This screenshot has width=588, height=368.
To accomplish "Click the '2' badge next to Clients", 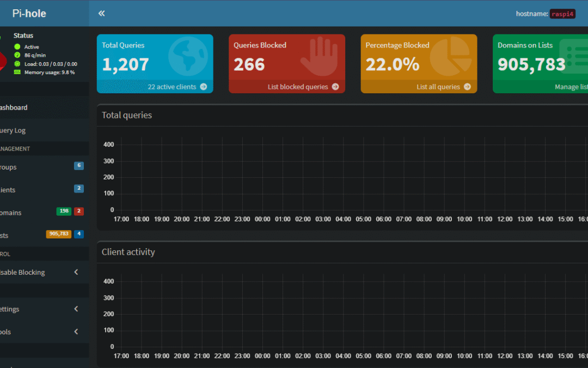I will click(x=79, y=188).
